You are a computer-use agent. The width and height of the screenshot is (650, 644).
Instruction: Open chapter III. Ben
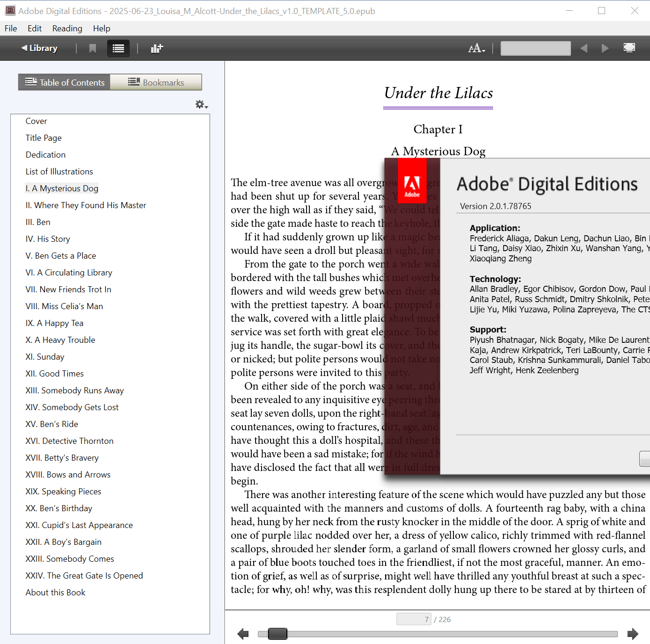(38, 222)
